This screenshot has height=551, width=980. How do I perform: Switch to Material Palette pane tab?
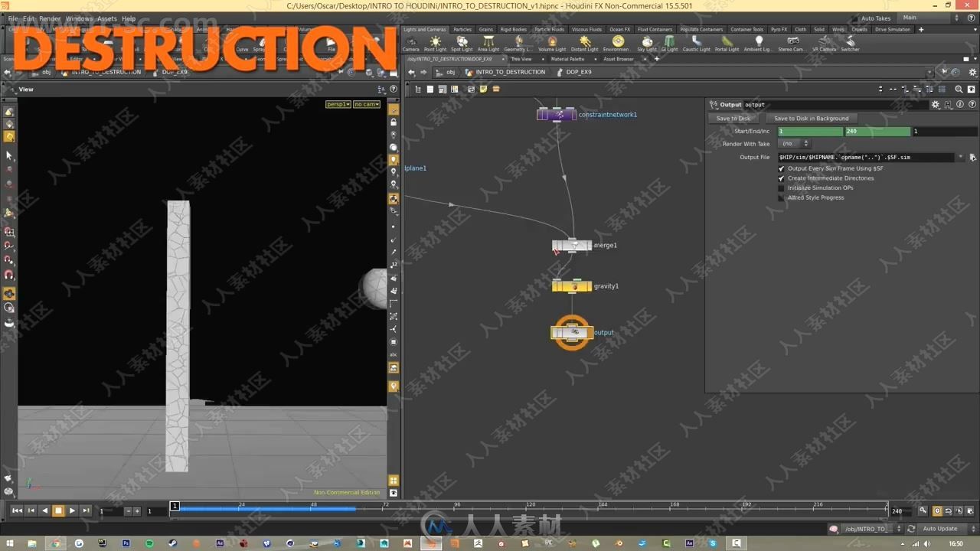(567, 59)
